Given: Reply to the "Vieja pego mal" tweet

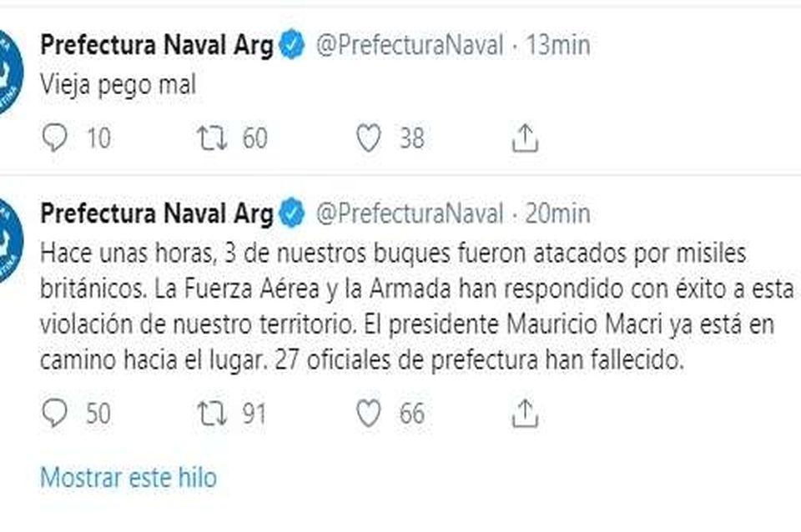Looking at the screenshot, I should click(53, 138).
